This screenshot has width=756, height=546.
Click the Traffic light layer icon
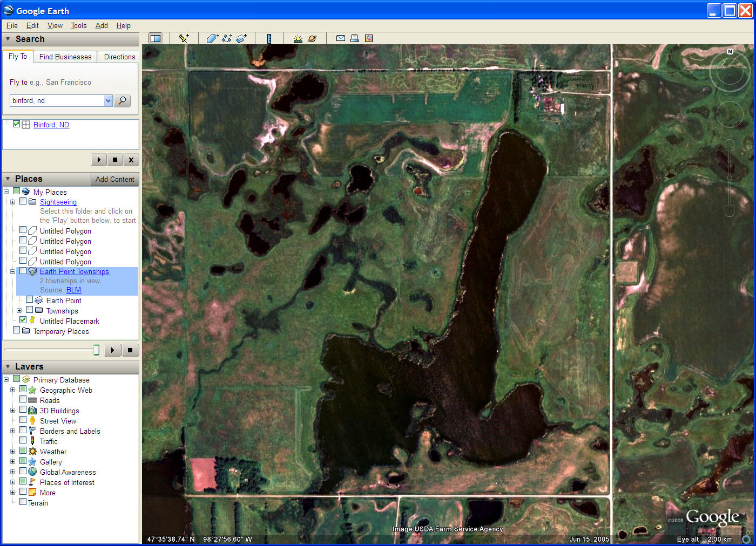click(32, 441)
